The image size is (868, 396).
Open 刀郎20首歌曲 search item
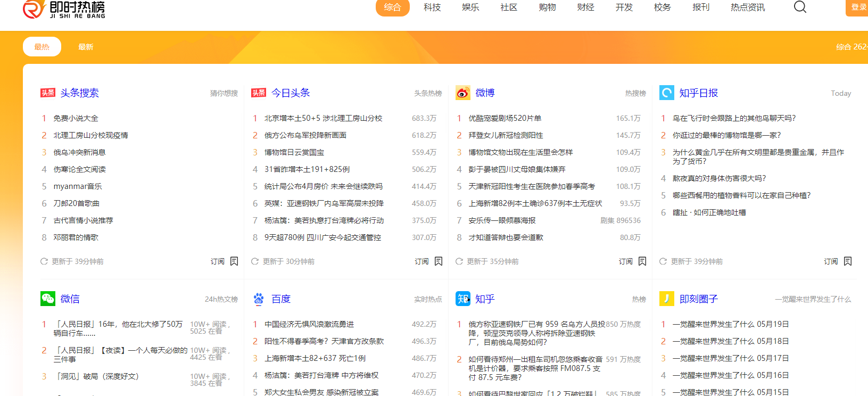pyautogui.click(x=76, y=203)
